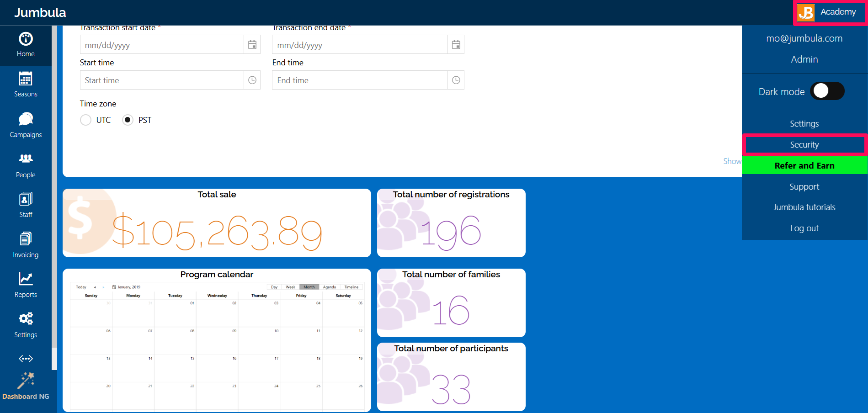Open Dashboard NG magic wand icon
The image size is (868, 413).
coord(26,381)
